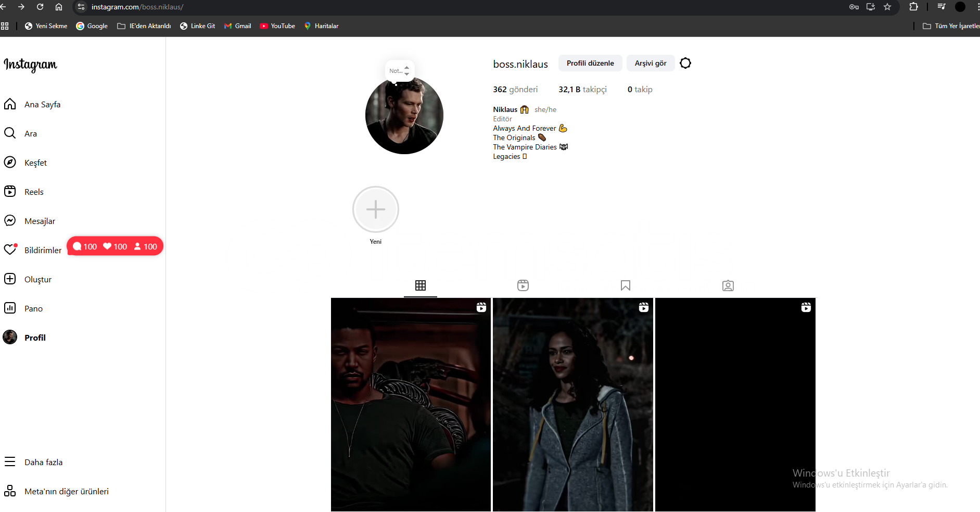Open Google bookmark

92,26
